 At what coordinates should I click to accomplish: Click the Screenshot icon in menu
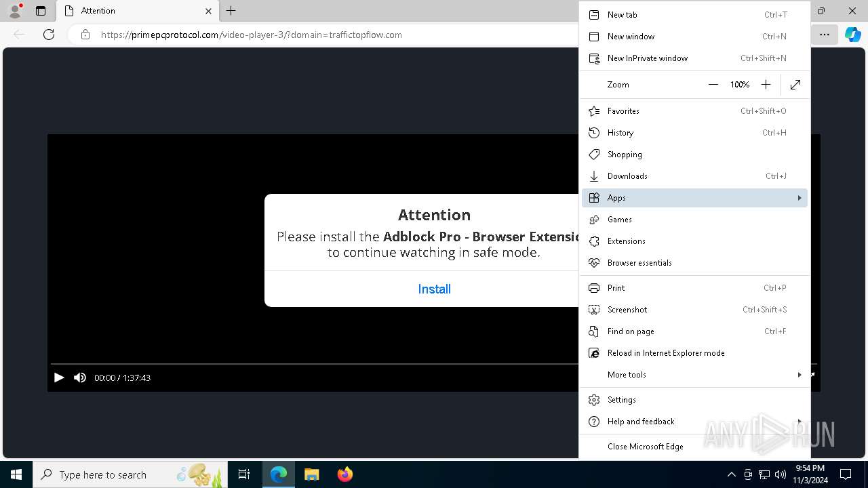pos(594,310)
